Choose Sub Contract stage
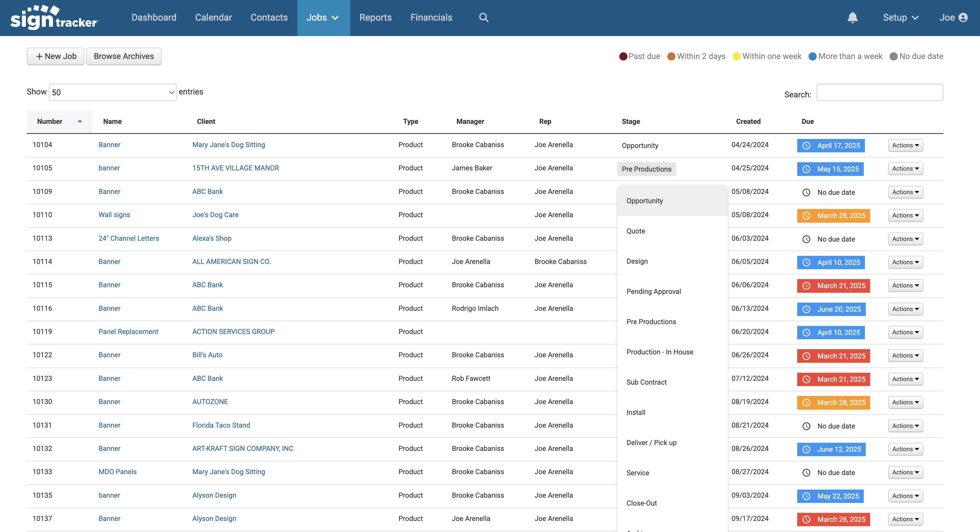The image size is (980, 532). (672, 382)
